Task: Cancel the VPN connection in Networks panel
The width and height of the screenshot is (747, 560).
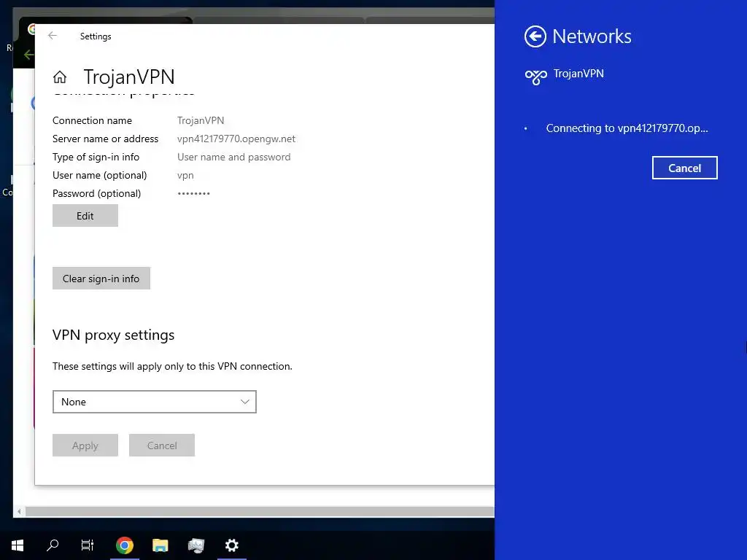Action: coord(684,168)
